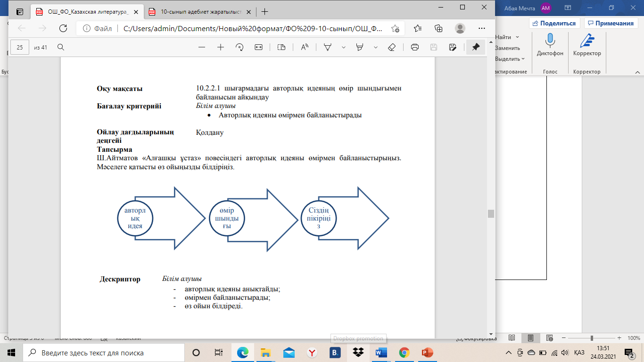Open the Edge profile avatar
644x362 pixels.
(460, 28)
